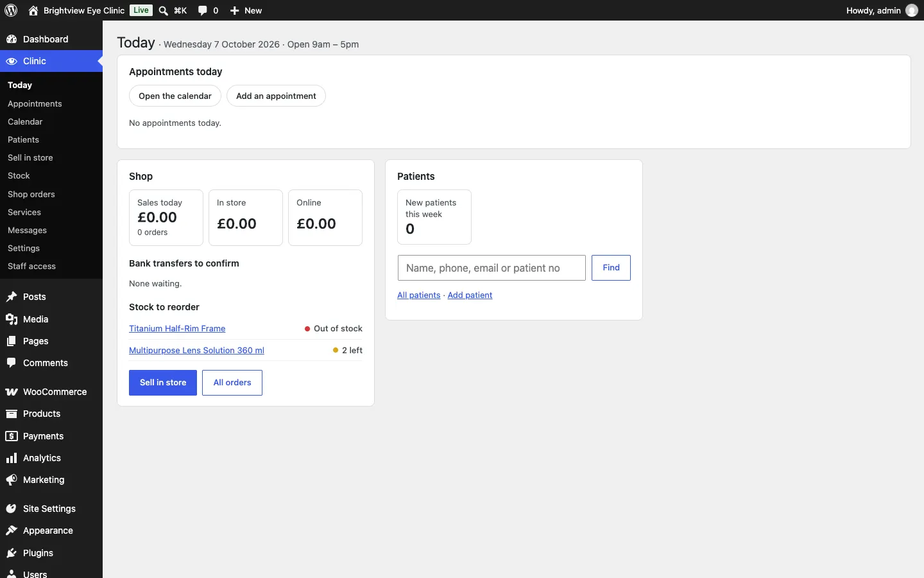Open the Brightview Eye Clinic home icon
This screenshot has width=924, height=578.
pyautogui.click(x=33, y=10)
